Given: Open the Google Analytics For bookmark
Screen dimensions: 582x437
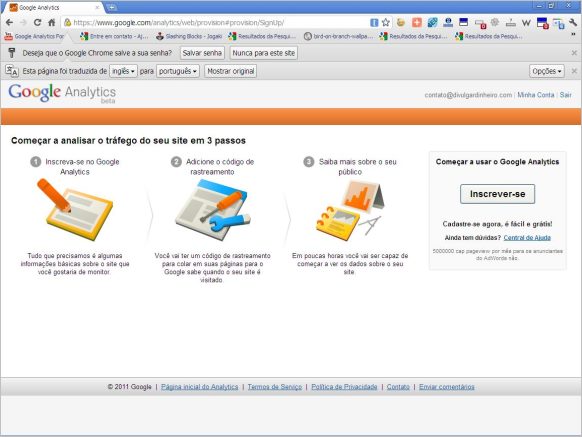Looking at the screenshot, I should coord(34,36).
